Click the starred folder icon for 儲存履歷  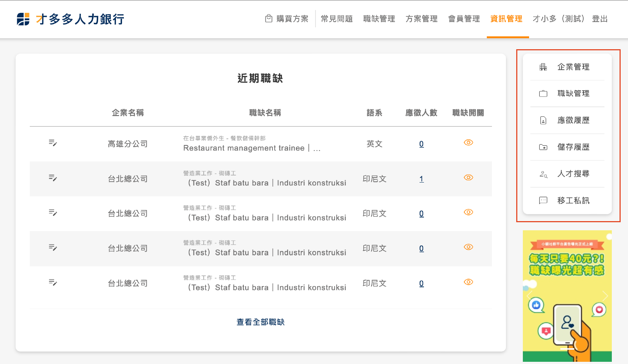(543, 147)
